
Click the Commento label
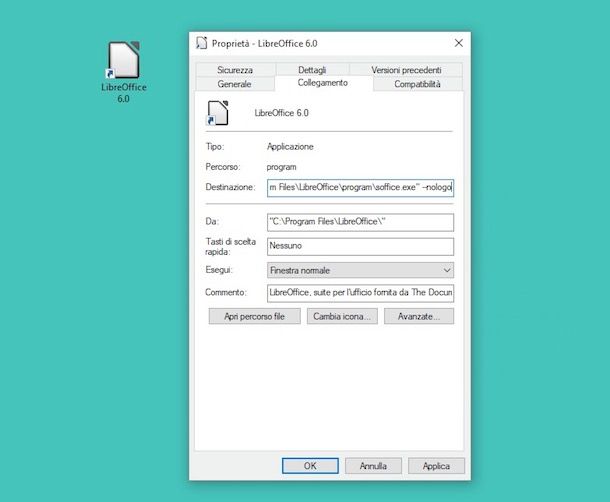(226, 292)
